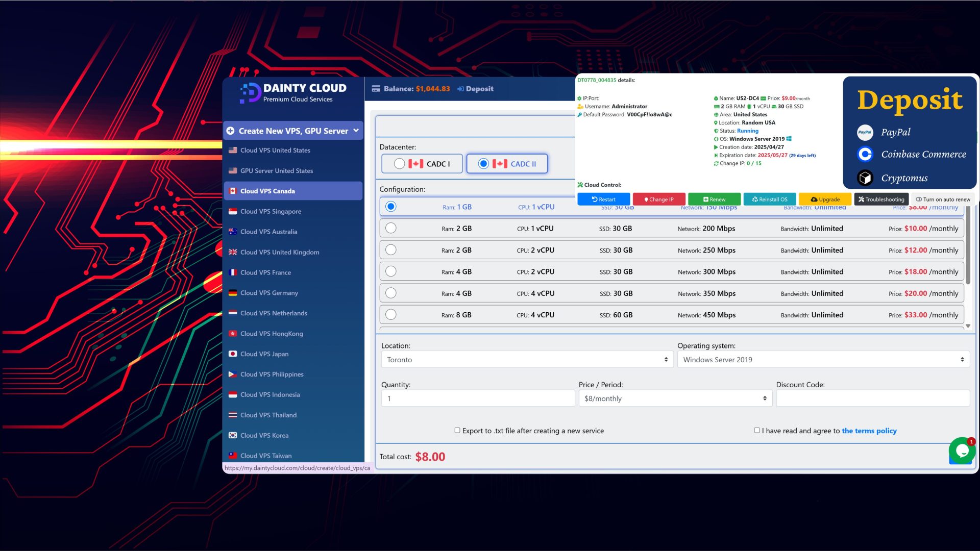Click the Japan flag icon in sidebar
Image resolution: width=980 pixels, height=551 pixels.
[233, 354]
